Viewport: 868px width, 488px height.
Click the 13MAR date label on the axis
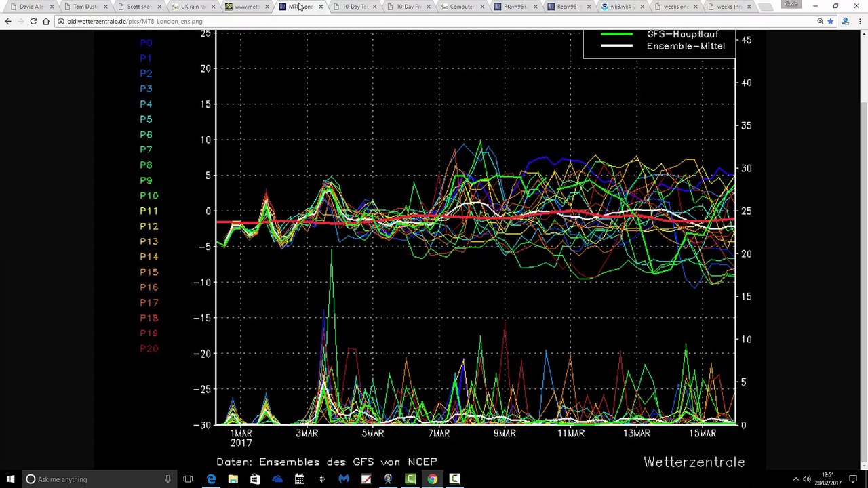(637, 434)
